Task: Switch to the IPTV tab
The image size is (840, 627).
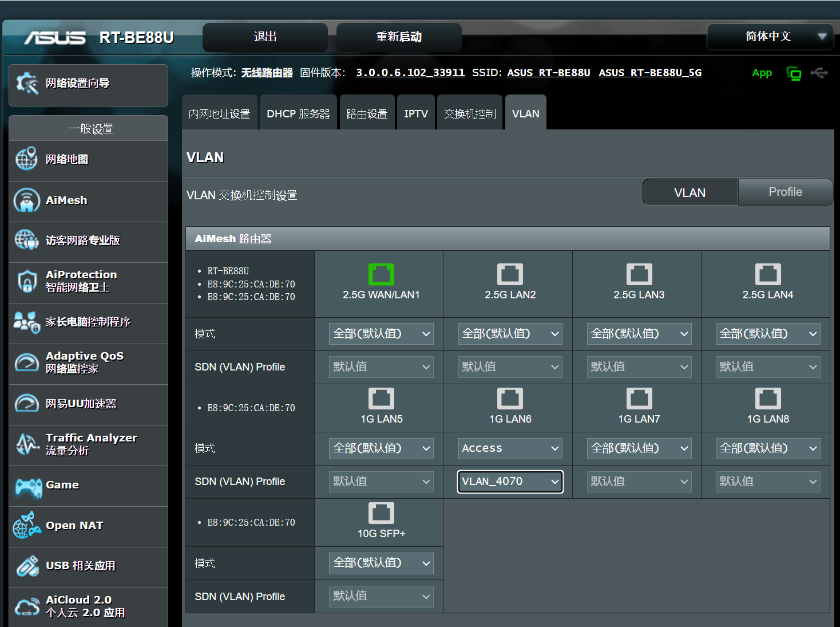Action: (416, 113)
